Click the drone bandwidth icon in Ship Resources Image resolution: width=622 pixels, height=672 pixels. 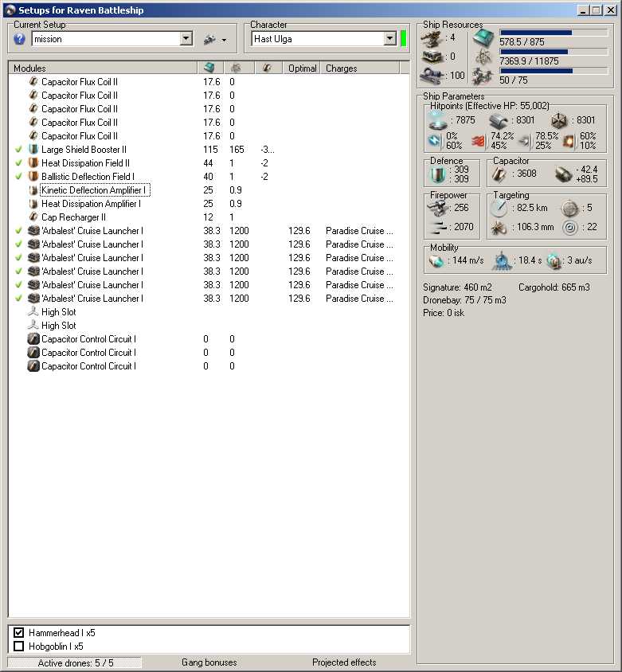(483, 76)
